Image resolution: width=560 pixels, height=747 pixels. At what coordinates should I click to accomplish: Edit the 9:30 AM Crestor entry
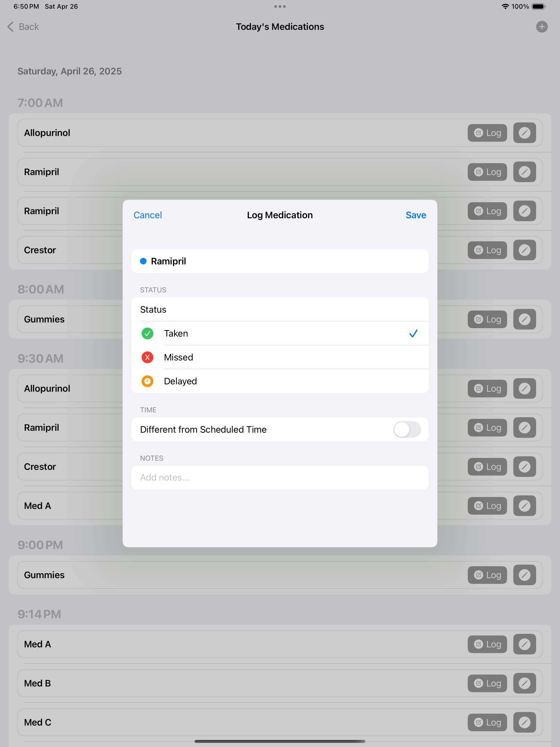[x=524, y=467]
